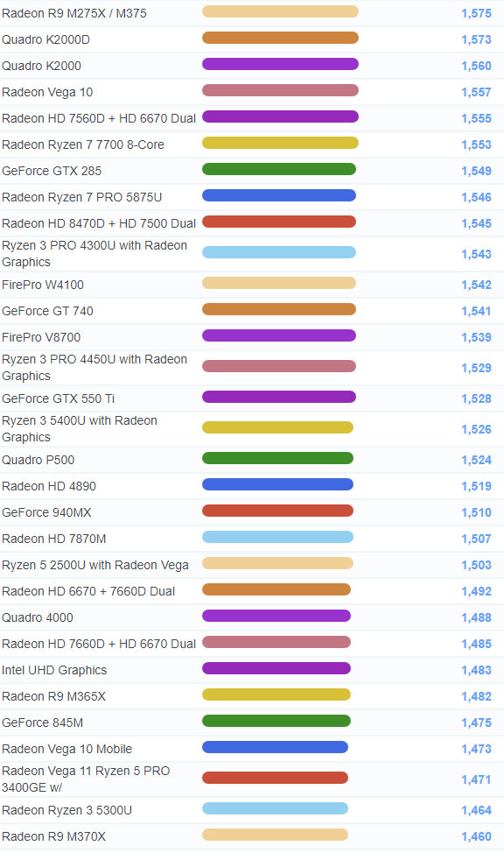The image size is (504, 853).
Task: Open the GeForce 845M link
Action: [42, 723]
